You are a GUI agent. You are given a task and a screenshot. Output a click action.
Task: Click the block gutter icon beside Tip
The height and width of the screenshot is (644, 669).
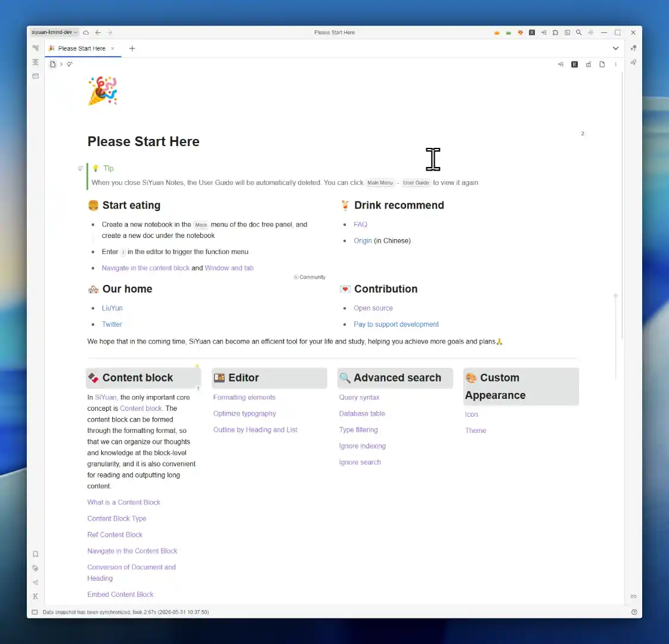(x=80, y=168)
